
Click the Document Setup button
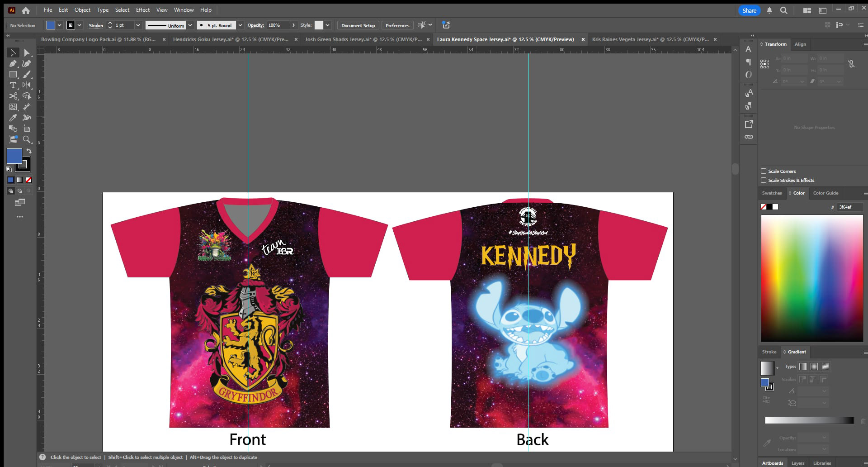click(358, 25)
